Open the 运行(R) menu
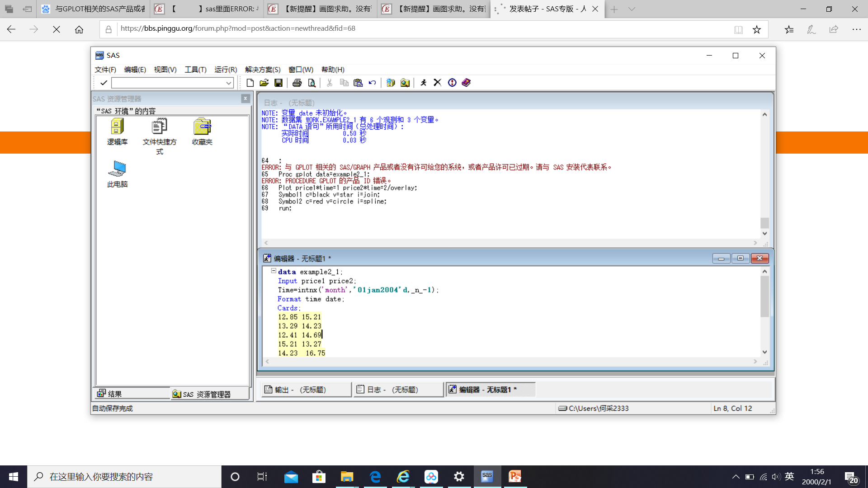The width and height of the screenshot is (868, 488). [225, 70]
